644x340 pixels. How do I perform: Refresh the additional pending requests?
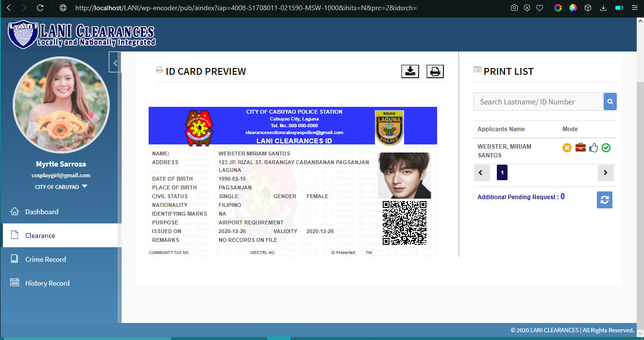pyautogui.click(x=604, y=200)
